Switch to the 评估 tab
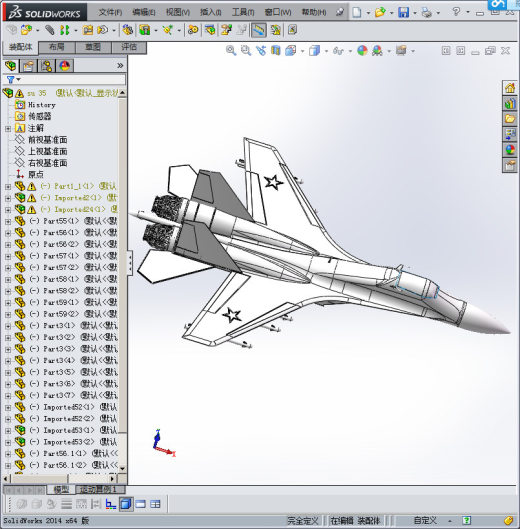 129,47
